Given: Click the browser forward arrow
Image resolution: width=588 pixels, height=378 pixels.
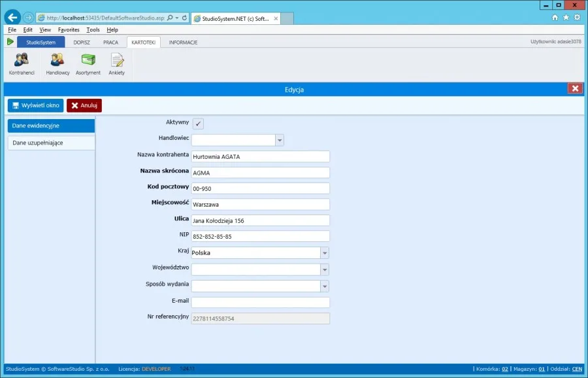Looking at the screenshot, I should pyautogui.click(x=28, y=17).
